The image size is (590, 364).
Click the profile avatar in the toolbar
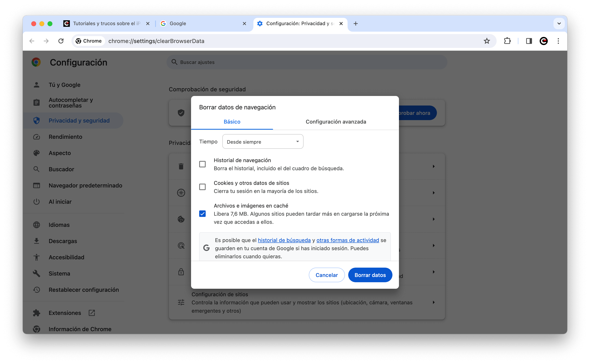tap(544, 41)
